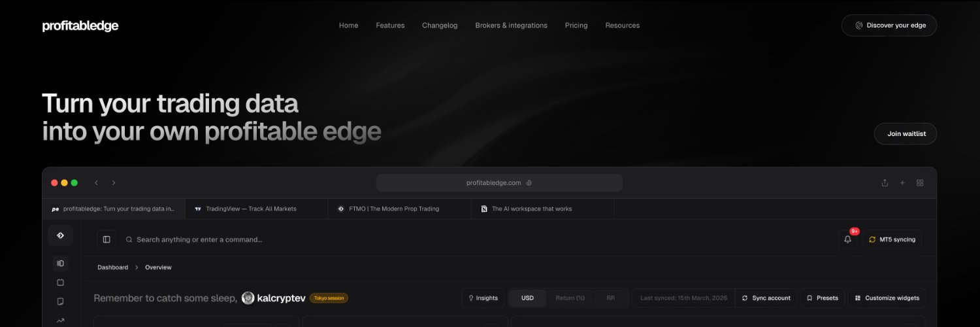This screenshot has width=980, height=327.
Task: Select the USD display option
Action: coord(527,298)
